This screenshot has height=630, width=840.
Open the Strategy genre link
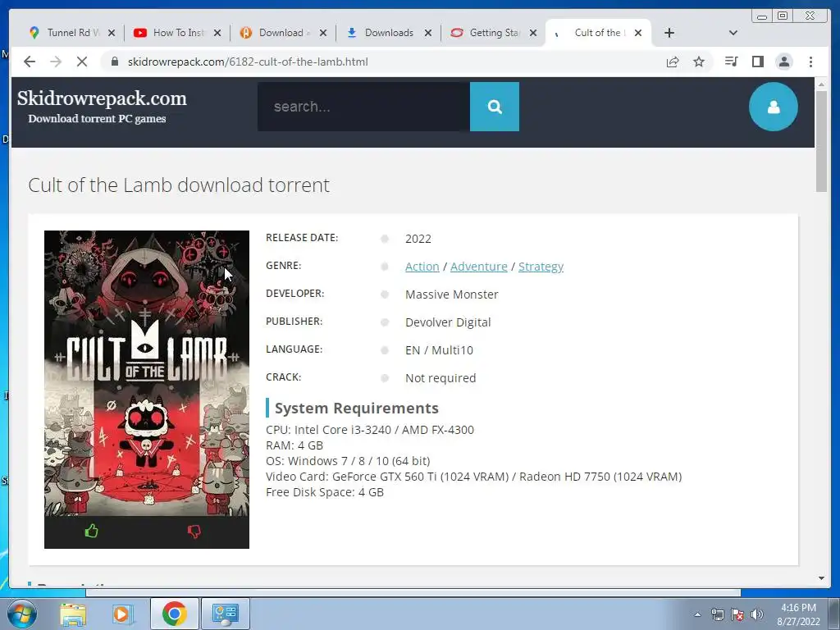541,267
